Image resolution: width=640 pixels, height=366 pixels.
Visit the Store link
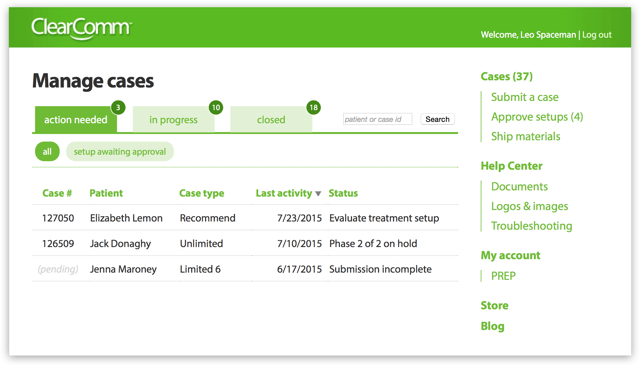[494, 306]
